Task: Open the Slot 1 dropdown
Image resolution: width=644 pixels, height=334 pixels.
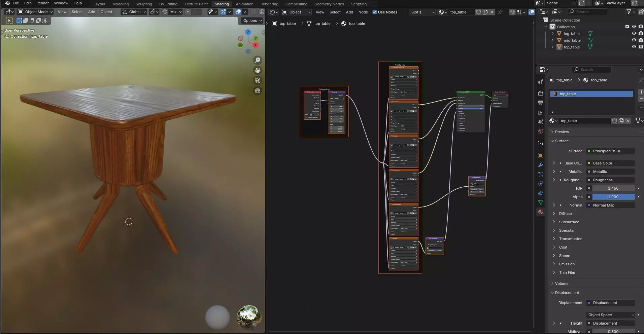Action: click(422, 12)
